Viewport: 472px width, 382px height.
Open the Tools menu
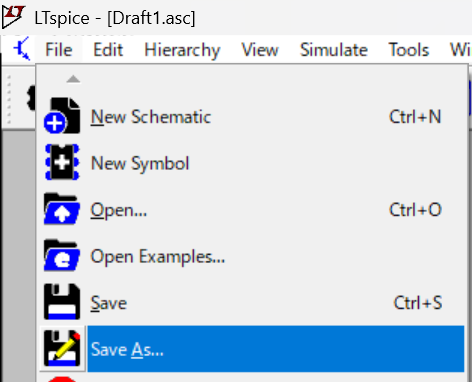[409, 50]
